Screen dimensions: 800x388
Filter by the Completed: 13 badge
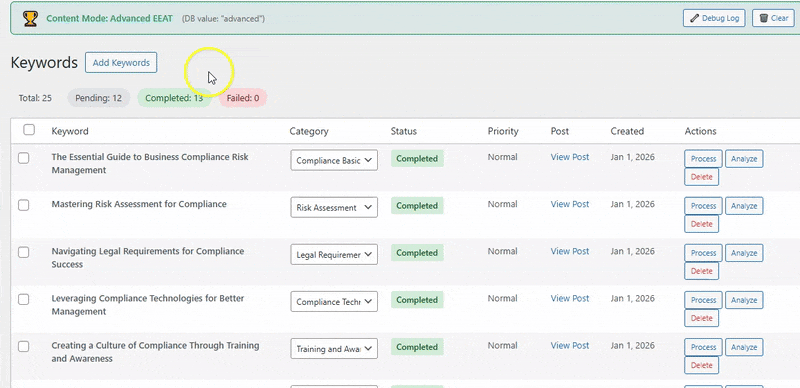[174, 98]
